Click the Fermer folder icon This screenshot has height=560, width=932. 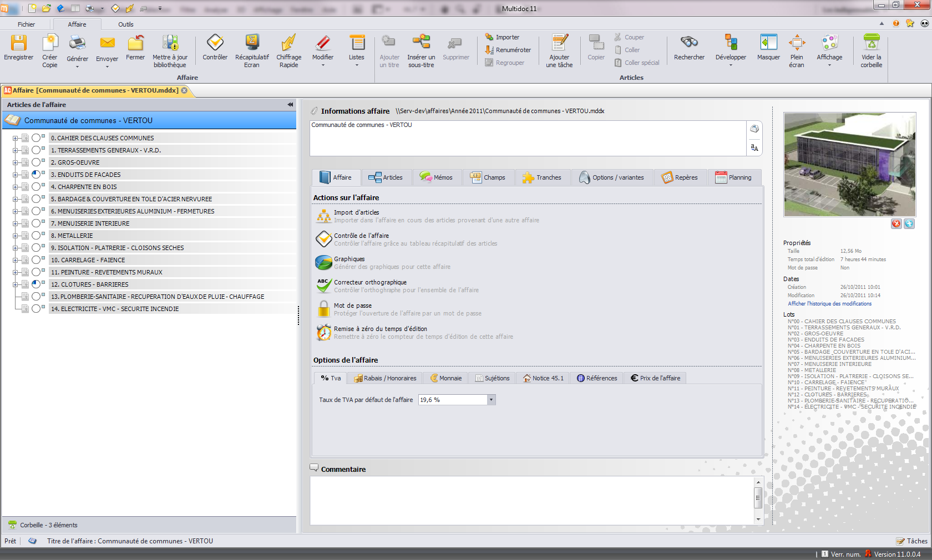click(x=135, y=43)
